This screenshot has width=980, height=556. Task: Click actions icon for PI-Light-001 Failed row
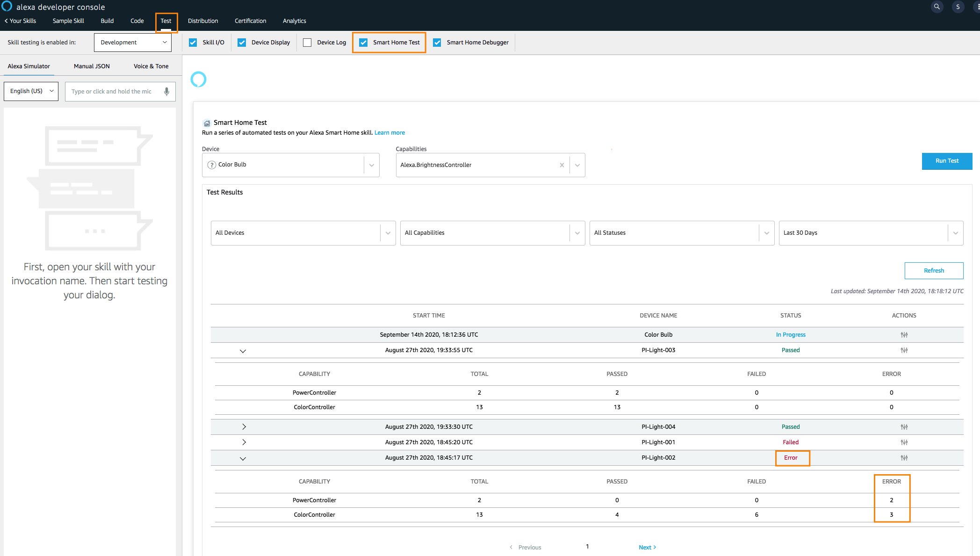[x=904, y=442]
